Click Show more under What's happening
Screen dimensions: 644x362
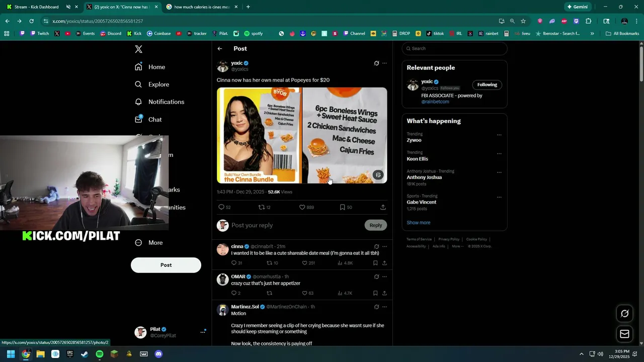pos(419,223)
